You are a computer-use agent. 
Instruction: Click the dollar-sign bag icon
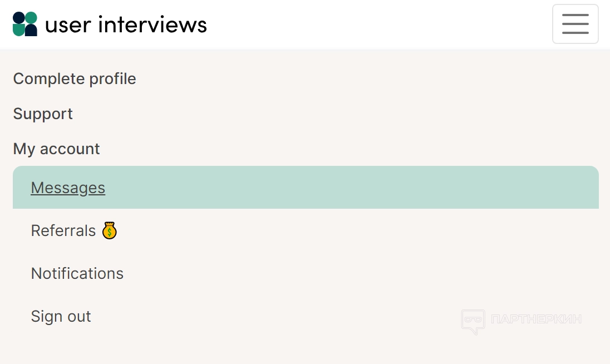tap(110, 230)
